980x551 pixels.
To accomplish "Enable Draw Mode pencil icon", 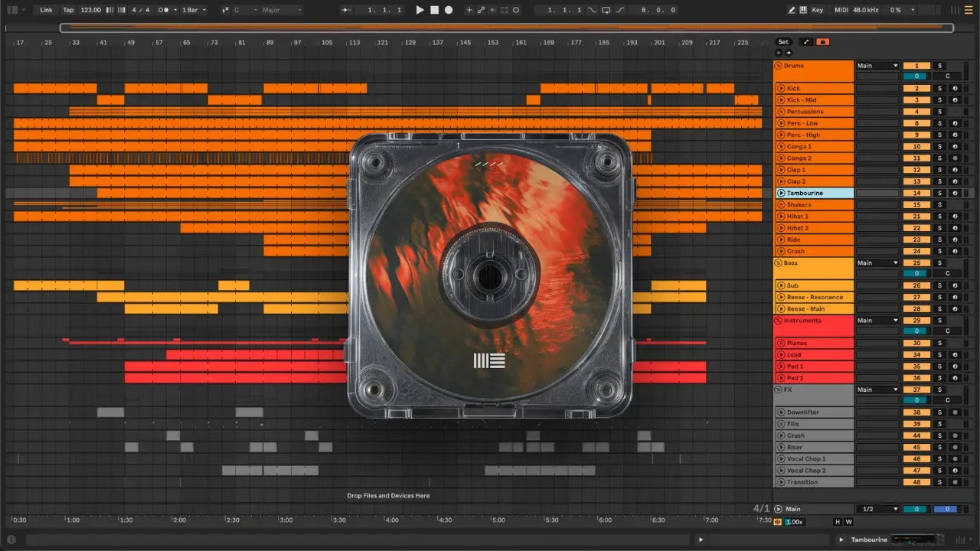I will pyautogui.click(x=792, y=10).
